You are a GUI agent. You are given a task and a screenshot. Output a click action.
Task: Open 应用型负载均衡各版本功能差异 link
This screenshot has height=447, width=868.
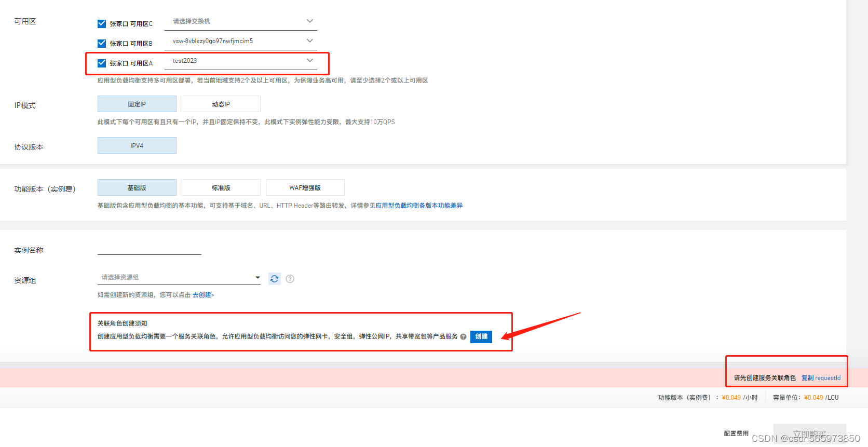(419, 206)
